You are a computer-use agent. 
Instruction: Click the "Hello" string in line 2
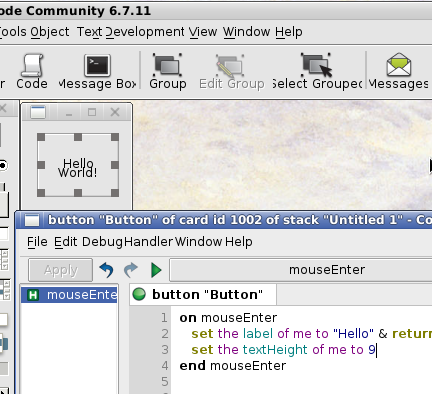353,334
